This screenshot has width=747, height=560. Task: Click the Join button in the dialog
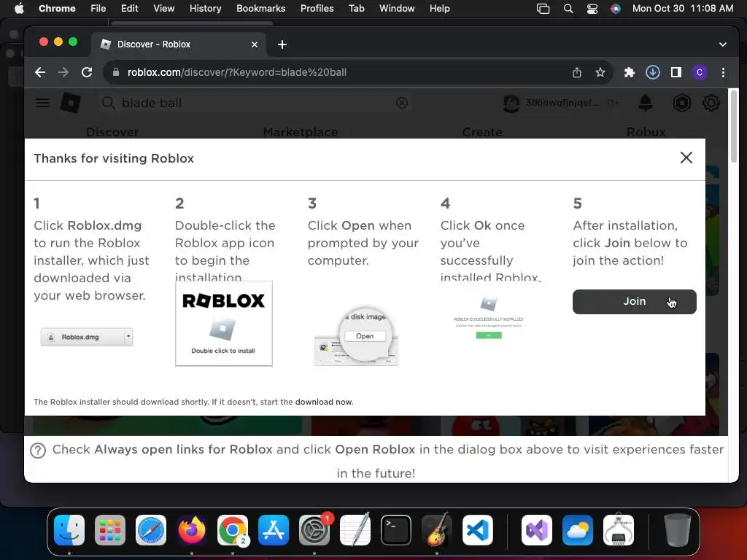634,301
